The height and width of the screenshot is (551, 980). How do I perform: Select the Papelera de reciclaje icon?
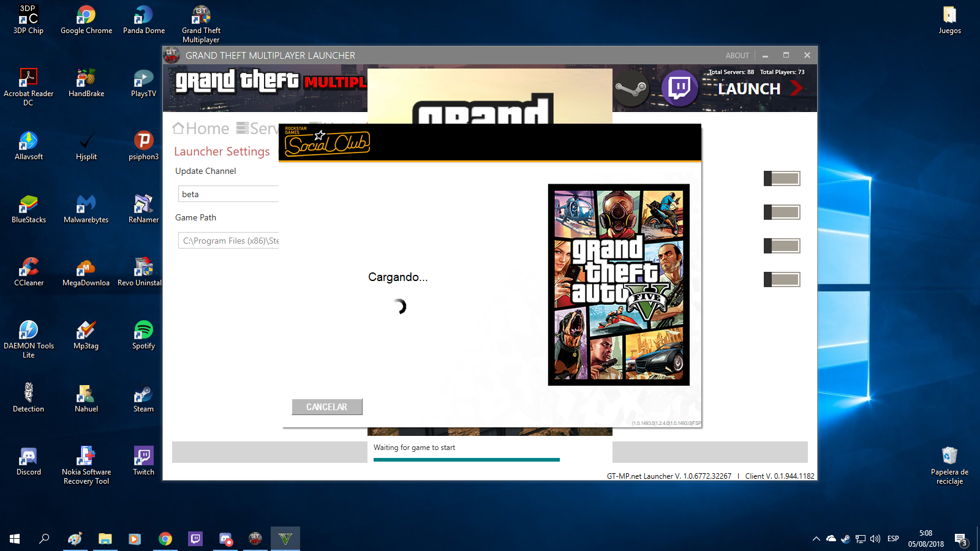[950, 465]
